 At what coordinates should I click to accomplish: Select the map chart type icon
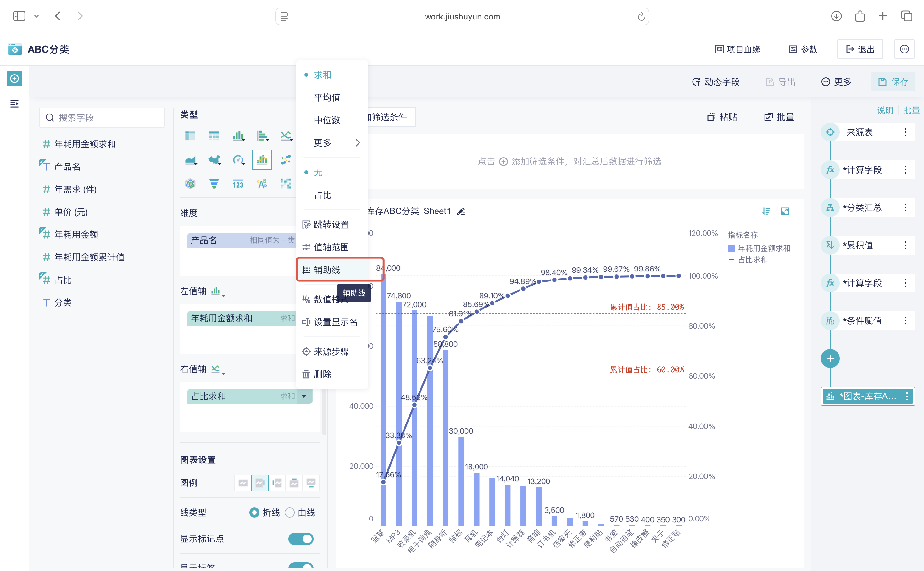(x=214, y=160)
